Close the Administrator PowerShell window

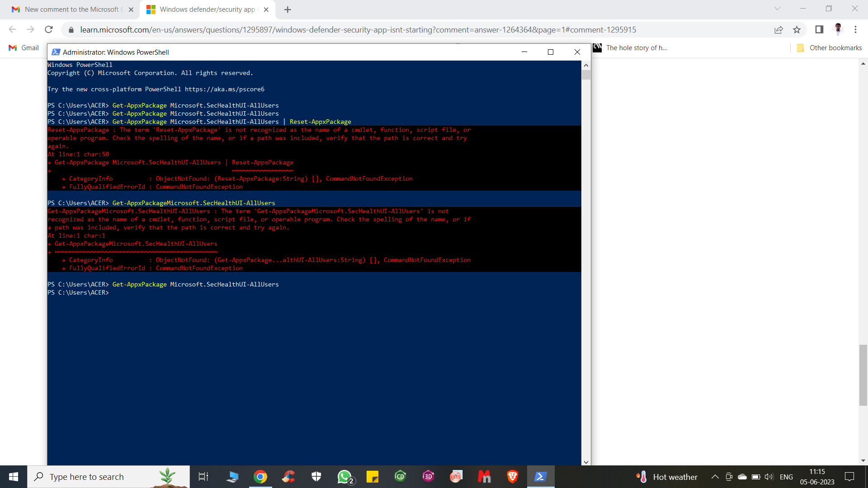point(577,52)
